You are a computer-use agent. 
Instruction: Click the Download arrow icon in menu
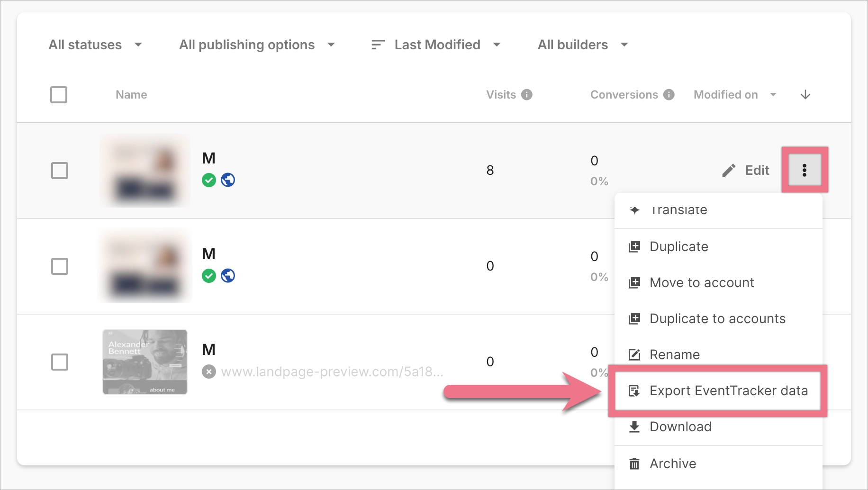(634, 427)
